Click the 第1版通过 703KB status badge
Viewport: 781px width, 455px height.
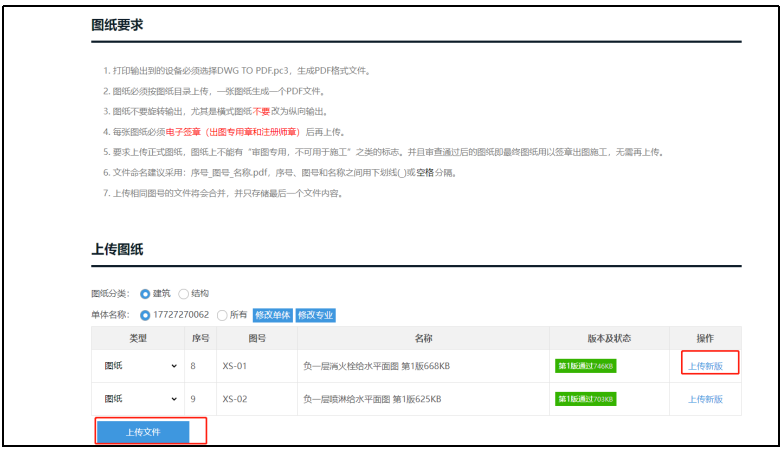tap(586, 399)
